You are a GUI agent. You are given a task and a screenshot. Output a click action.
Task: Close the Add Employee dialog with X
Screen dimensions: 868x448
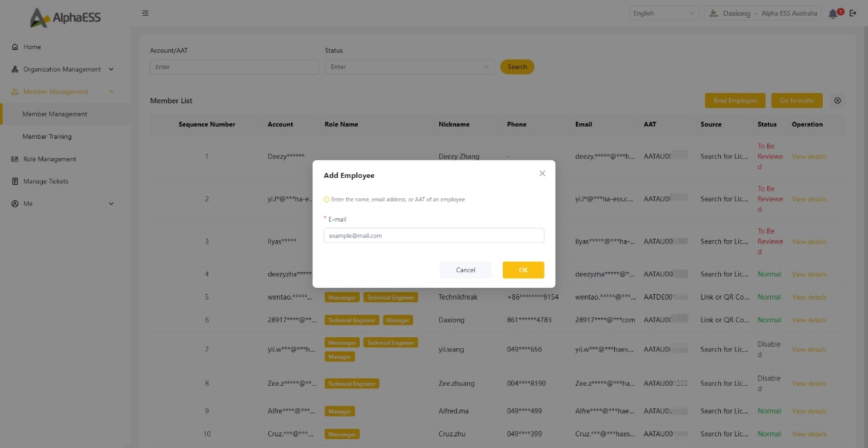(542, 174)
